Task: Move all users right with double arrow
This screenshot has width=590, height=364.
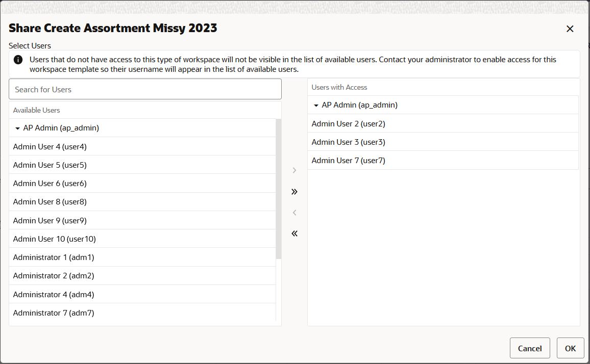Action: coord(294,191)
